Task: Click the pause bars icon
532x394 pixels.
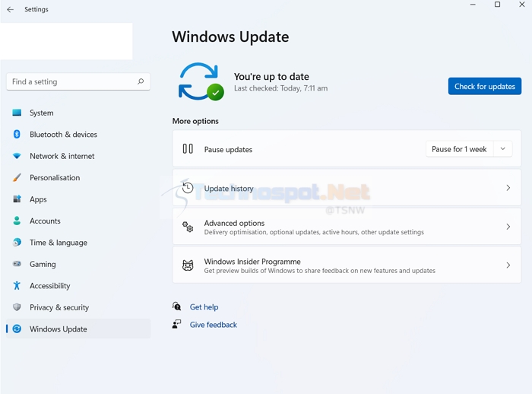Action: pyautogui.click(x=188, y=149)
